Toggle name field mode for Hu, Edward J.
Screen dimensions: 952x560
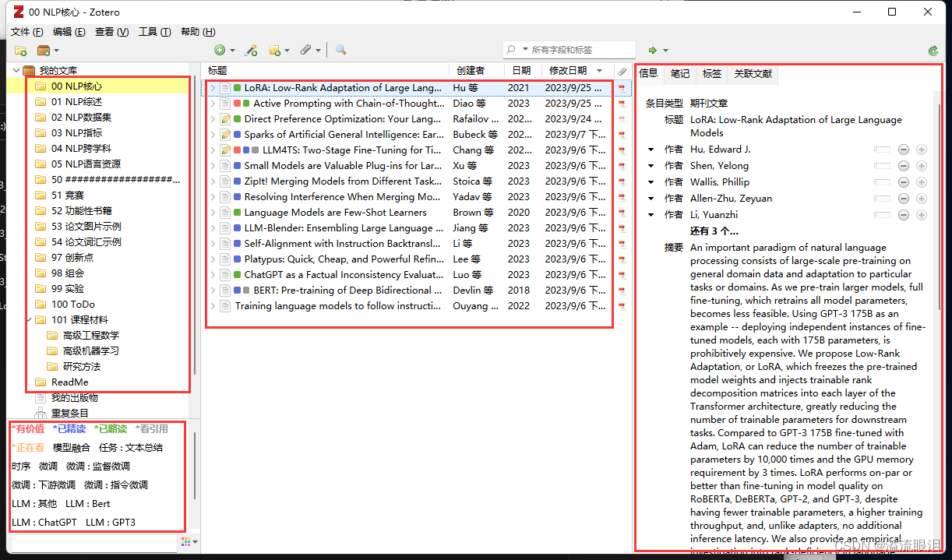click(882, 150)
